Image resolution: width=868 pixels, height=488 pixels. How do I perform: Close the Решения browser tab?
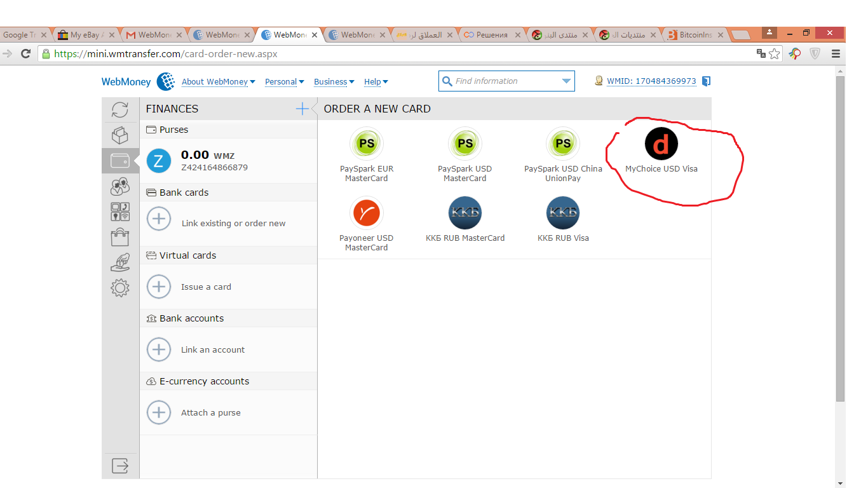click(517, 35)
